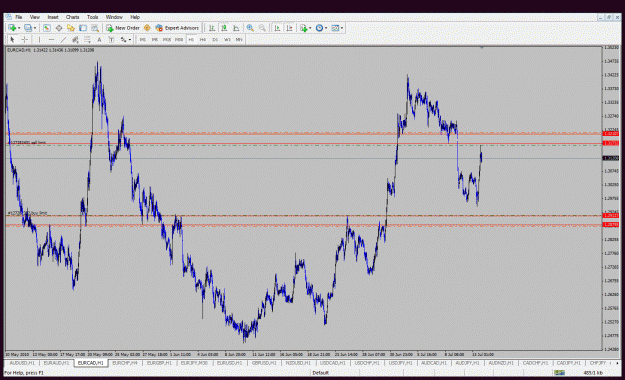
Task: Click the Templates icon
Action: tap(335, 28)
